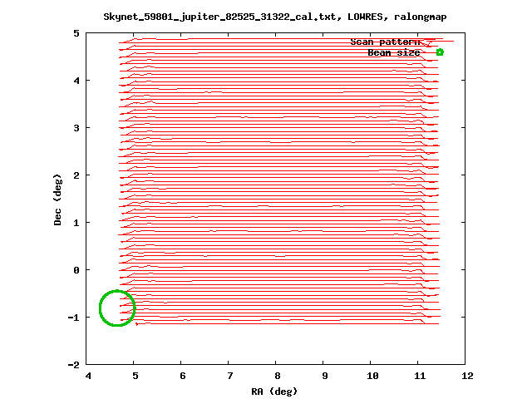Click the plot title with the Skynet jupiter filename
This screenshot has height=399, width=532.
point(275,17)
